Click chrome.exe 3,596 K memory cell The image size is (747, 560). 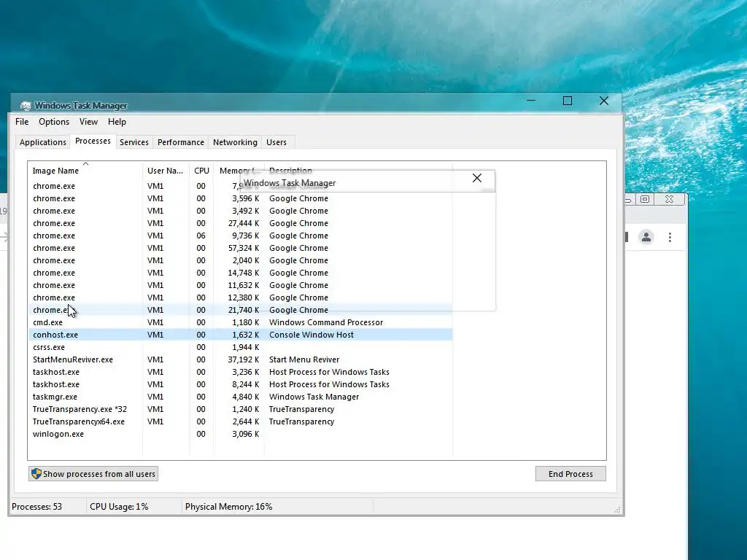245,198
